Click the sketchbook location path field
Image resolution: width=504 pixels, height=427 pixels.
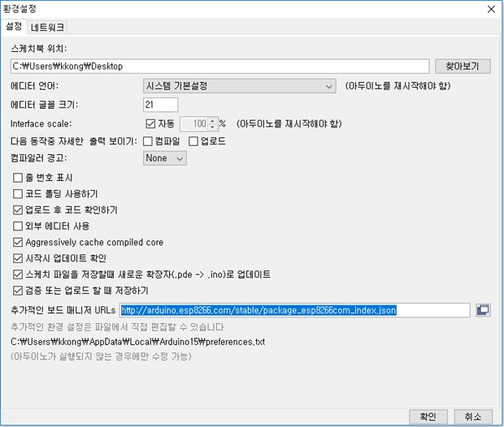coord(220,66)
